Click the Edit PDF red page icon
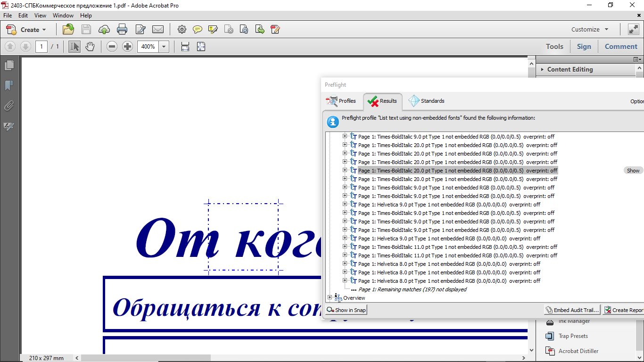Screen dimensions: 644x362 point(275,30)
